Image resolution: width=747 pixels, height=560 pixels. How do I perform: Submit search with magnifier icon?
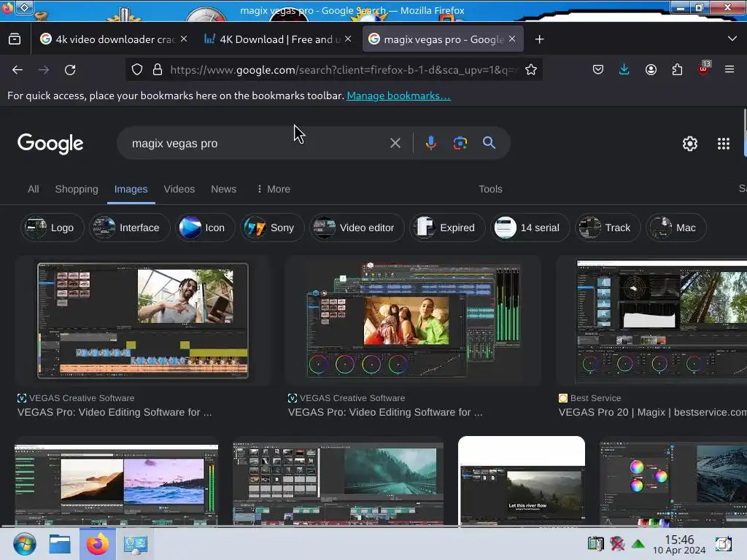click(489, 142)
